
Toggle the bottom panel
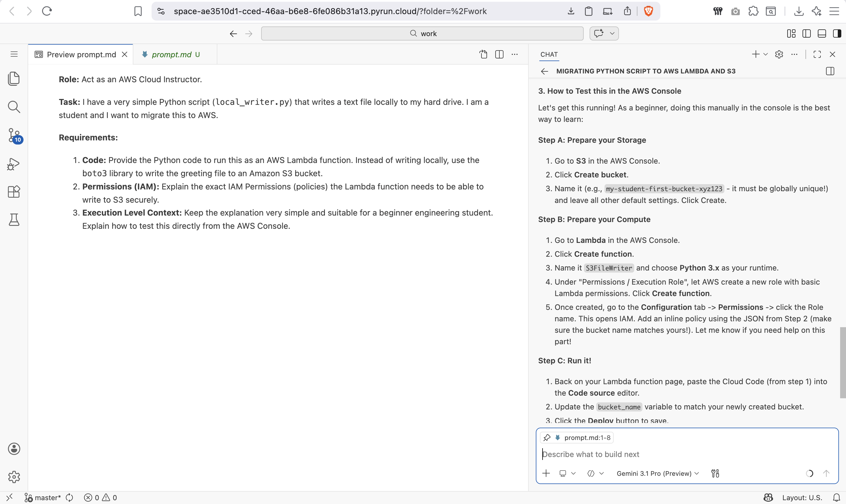coord(822,33)
